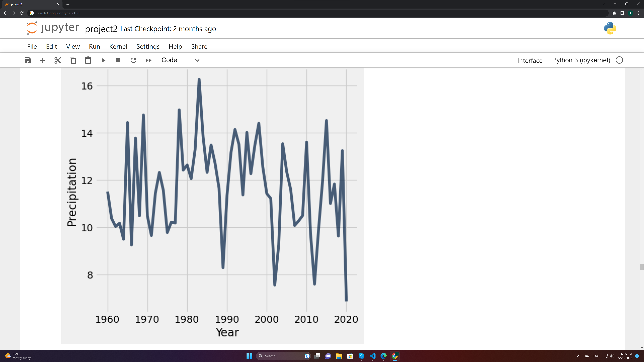Interrupt the kernel with the stop square
The width and height of the screenshot is (644, 362).
point(118,60)
